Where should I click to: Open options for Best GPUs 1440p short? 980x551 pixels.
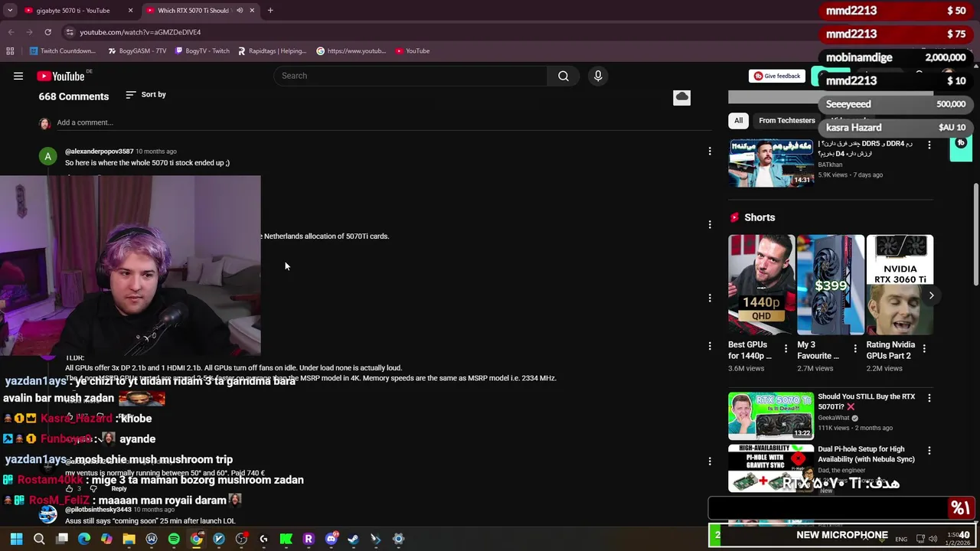coord(786,348)
